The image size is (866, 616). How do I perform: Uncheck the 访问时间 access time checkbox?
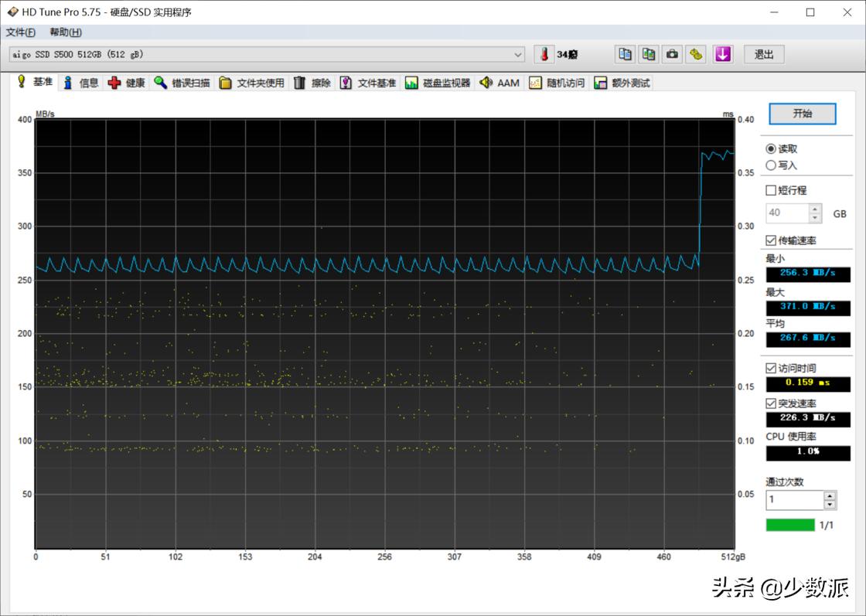pos(771,368)
